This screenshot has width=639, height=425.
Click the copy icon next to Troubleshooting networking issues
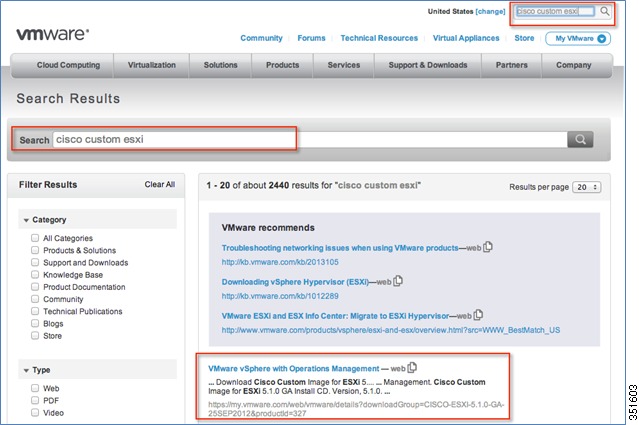pyautogui.click(x=488, y=247)
